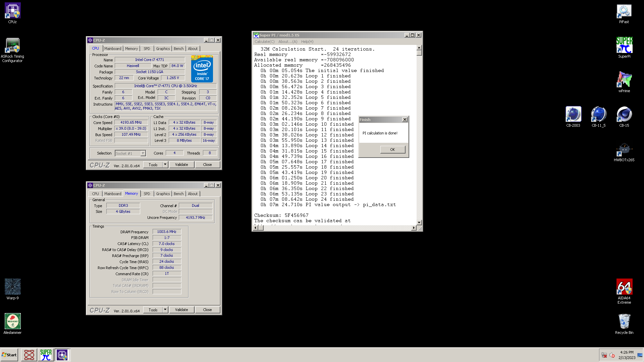Click the 'Loop 24 finished' line
The width and height of the screenshot is (644, 362).
[x=329, y=199]
